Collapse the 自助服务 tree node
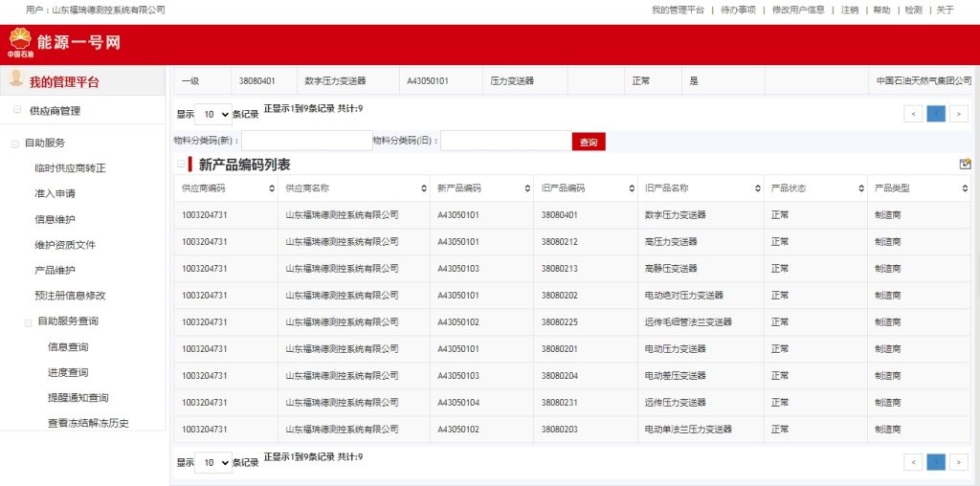 (x=14, y=144)
